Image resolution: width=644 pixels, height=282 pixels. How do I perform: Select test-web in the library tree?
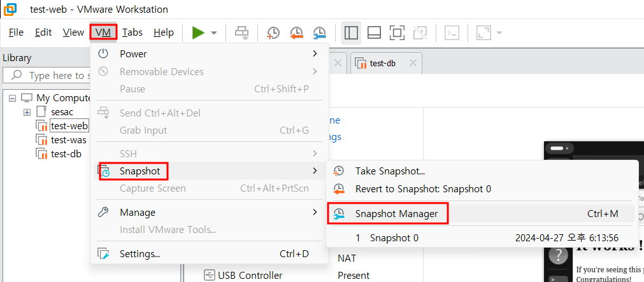pos(69,126)
